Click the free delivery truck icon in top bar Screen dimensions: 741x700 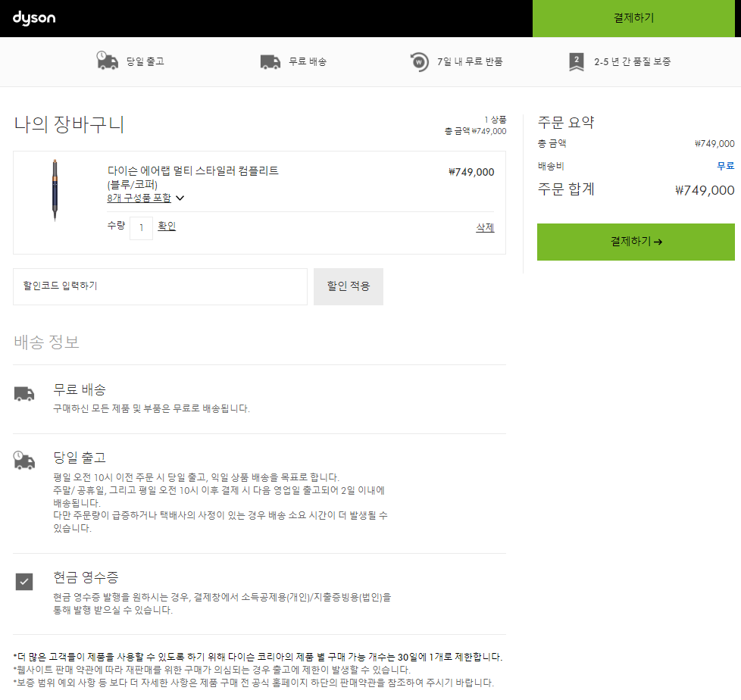point(270,62)
